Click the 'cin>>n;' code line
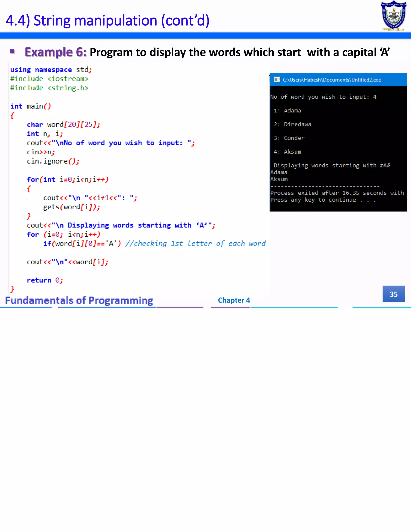 coord(41,152)
